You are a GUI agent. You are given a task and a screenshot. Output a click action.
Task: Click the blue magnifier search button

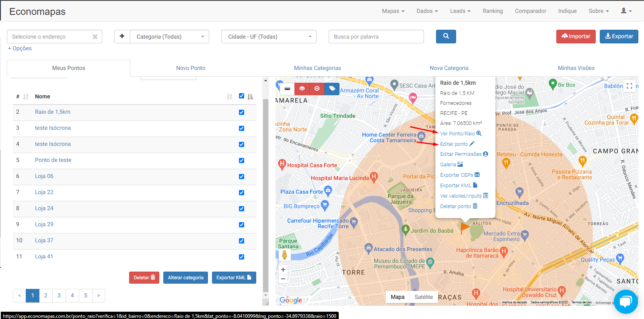click(446, 36)
